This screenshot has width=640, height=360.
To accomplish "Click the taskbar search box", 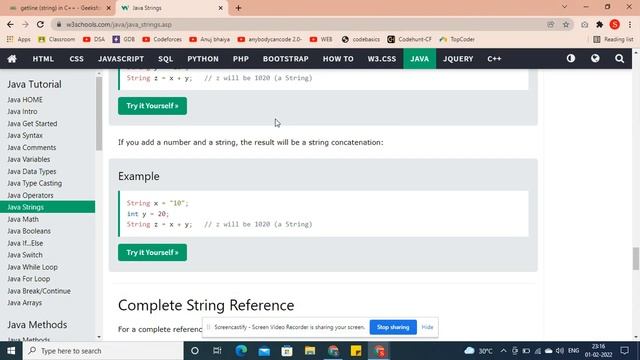I will (103, 351).
